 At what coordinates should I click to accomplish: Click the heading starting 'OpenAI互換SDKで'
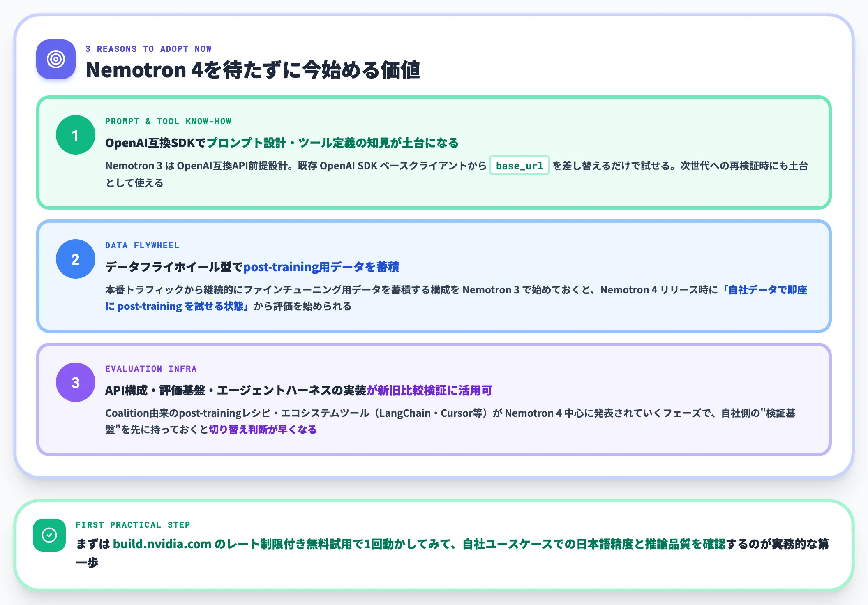282,143
